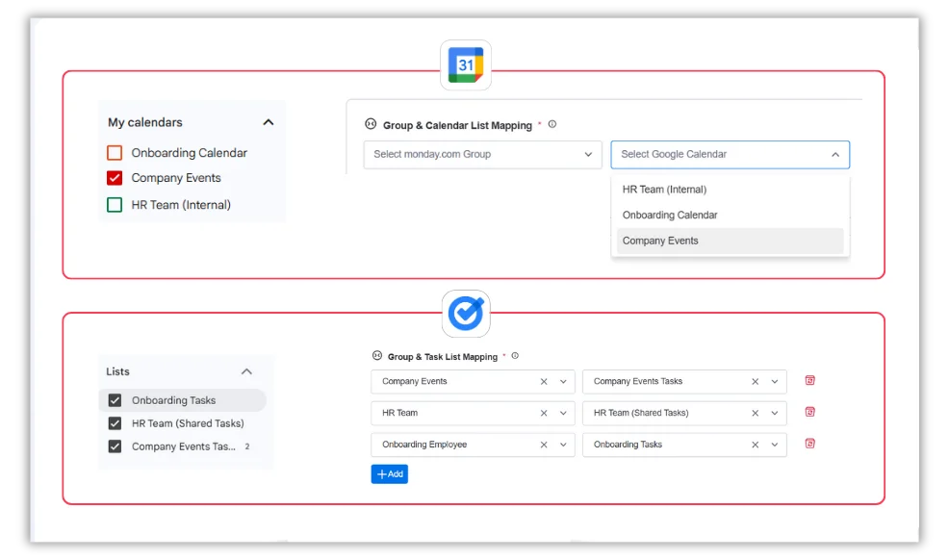
Task: Collapse the My calendars section
Action: pyautogui.click(x=269, y=122)
